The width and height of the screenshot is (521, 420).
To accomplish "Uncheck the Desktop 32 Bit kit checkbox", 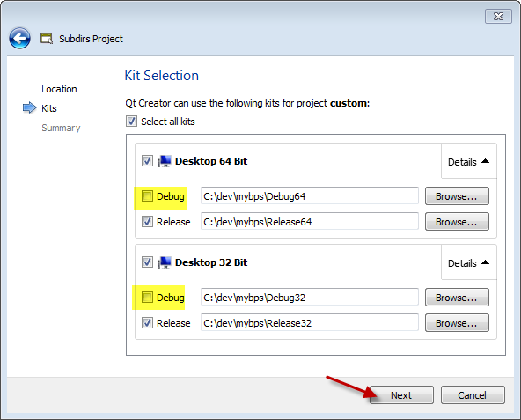I will tap(147, 262).
